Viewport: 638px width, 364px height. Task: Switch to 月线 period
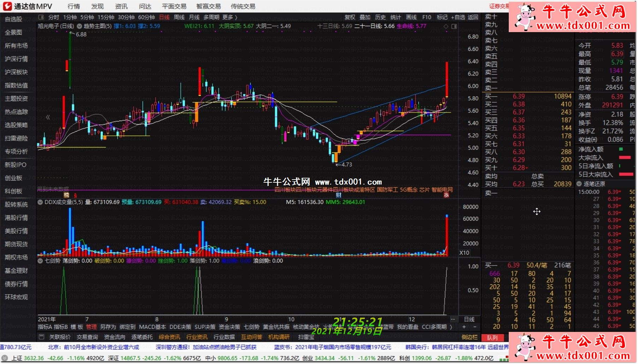click(x=194, y=17)
